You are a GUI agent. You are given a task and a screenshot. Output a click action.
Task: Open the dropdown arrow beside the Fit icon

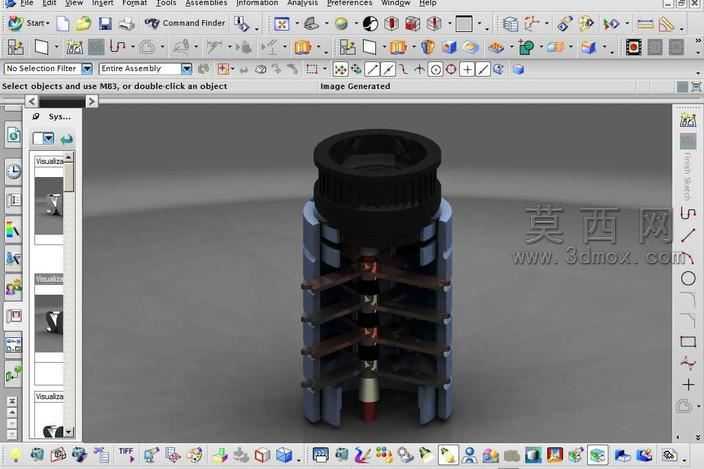click(297, 23)
